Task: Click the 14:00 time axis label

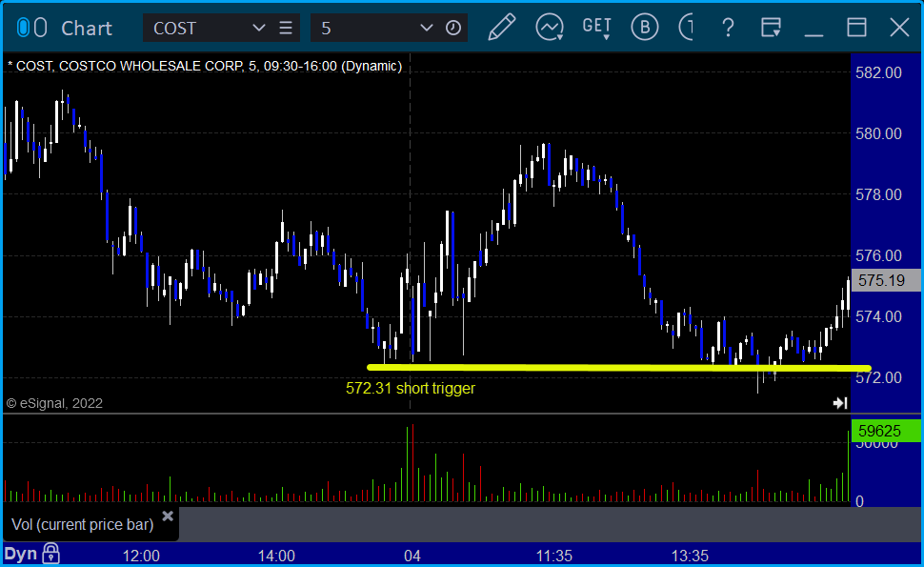Action: pyautogui.click(x=276, y=556)
